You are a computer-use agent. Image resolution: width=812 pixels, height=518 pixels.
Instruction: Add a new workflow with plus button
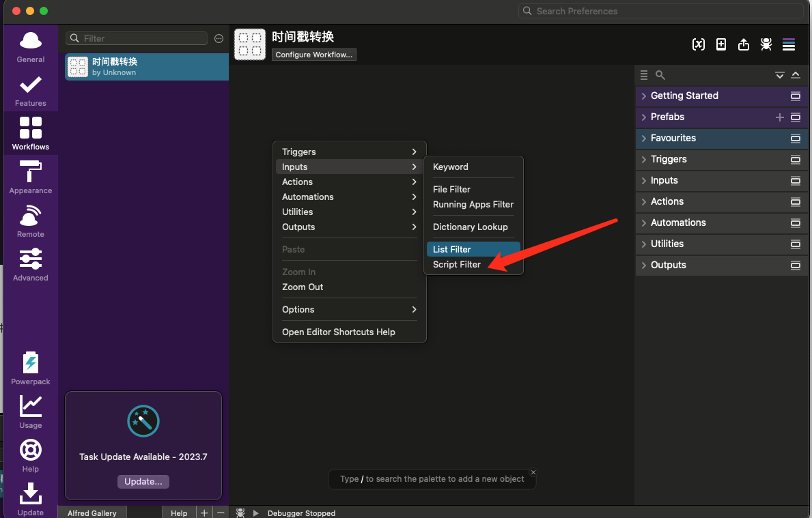tap(205, 513)
